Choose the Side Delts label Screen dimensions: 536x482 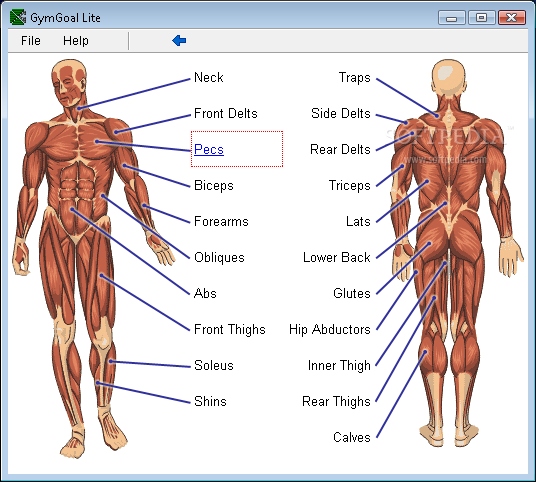(341, 113)
